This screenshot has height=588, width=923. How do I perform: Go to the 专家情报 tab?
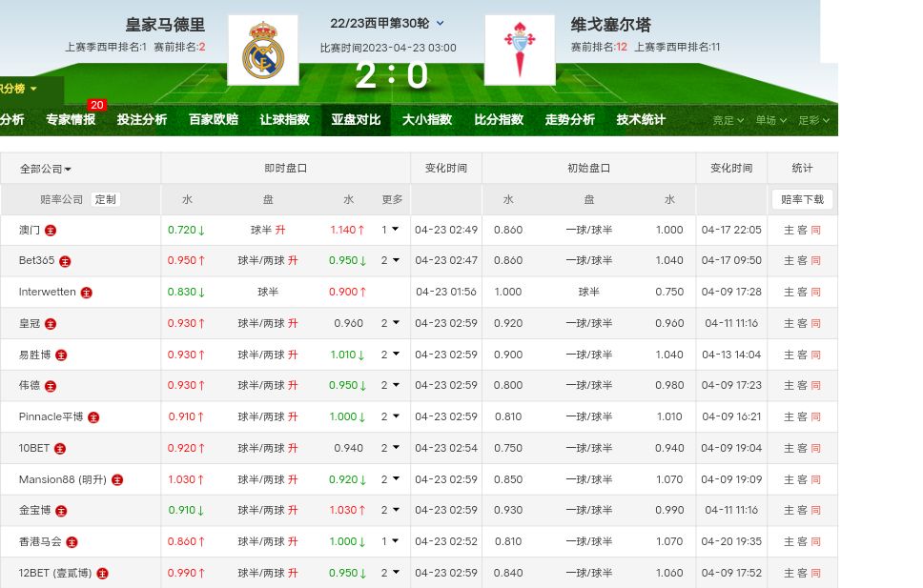point(71,120)
